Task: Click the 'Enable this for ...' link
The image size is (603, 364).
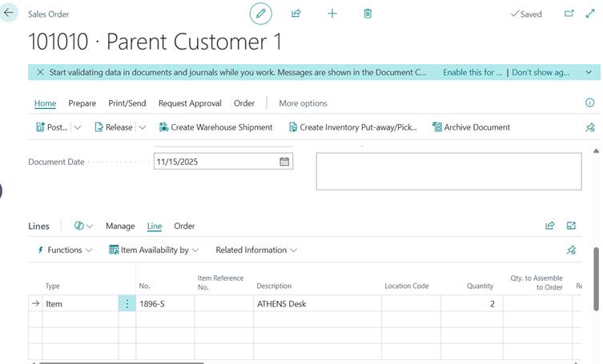Action: pos(472,72)
